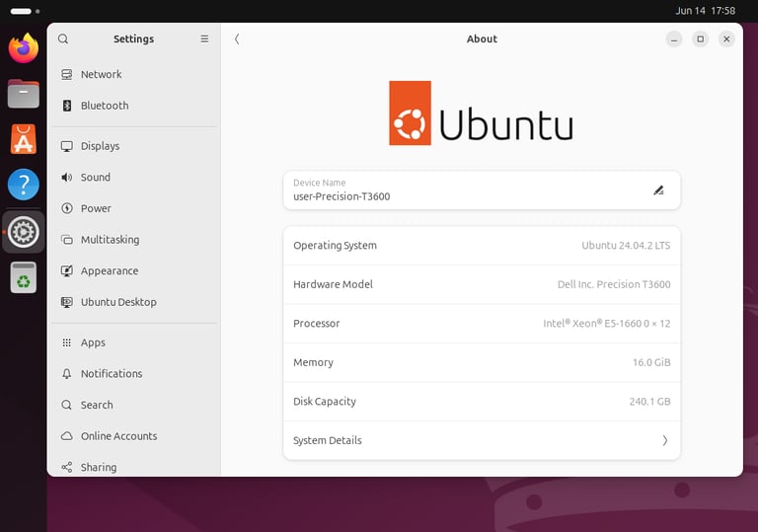Open the clock showing Jun 14 17:58
758x532 pixels.
[x=705, y=11]
